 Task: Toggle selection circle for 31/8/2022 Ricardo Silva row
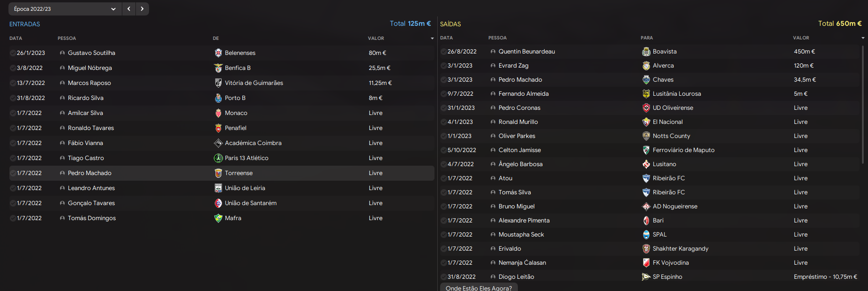pos(13,98)
